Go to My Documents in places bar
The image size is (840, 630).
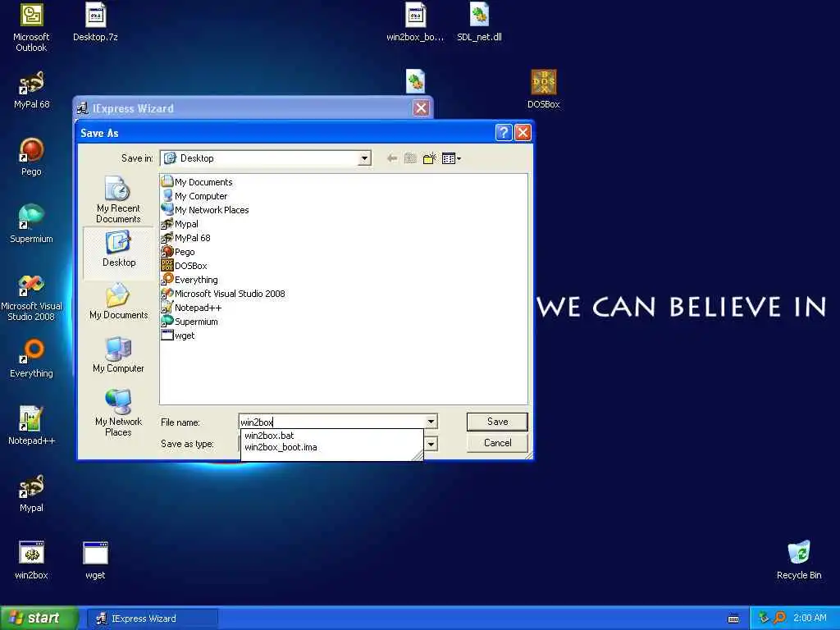[118, 302]
